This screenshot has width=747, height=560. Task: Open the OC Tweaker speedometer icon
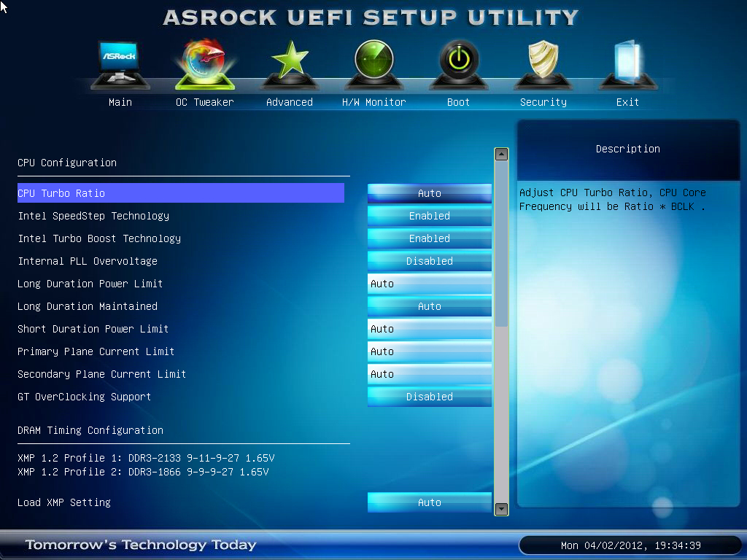tap(204, 64)
